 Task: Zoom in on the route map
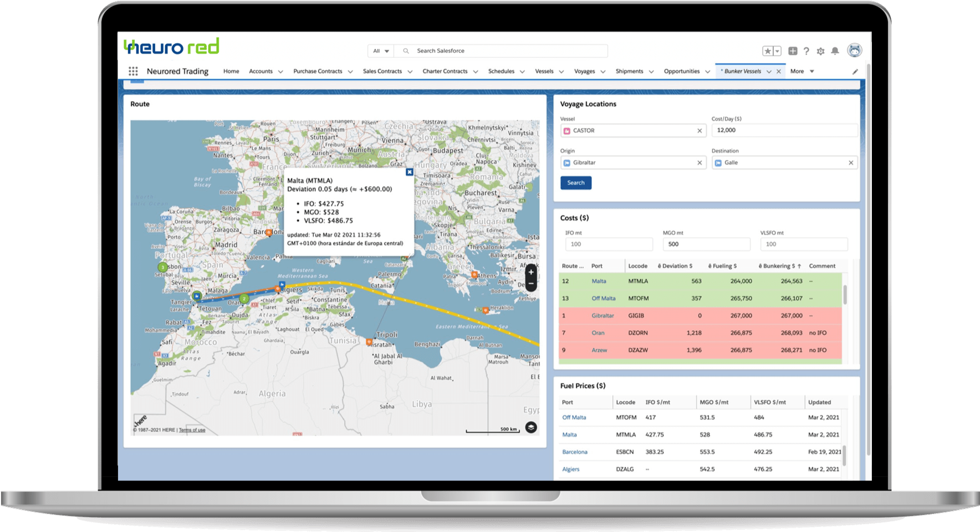(530, 272)
